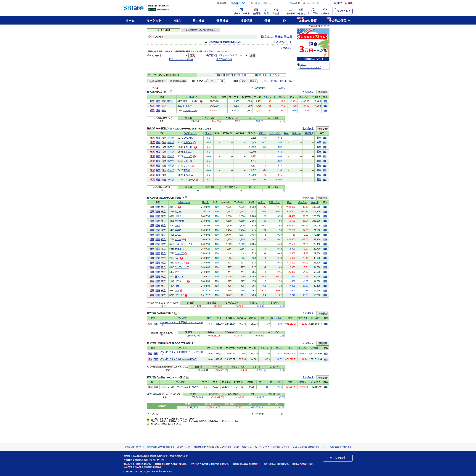Click キーワード site search field
Screen dimensions: 476x476
pyautogui.click(x=316, y=3)
